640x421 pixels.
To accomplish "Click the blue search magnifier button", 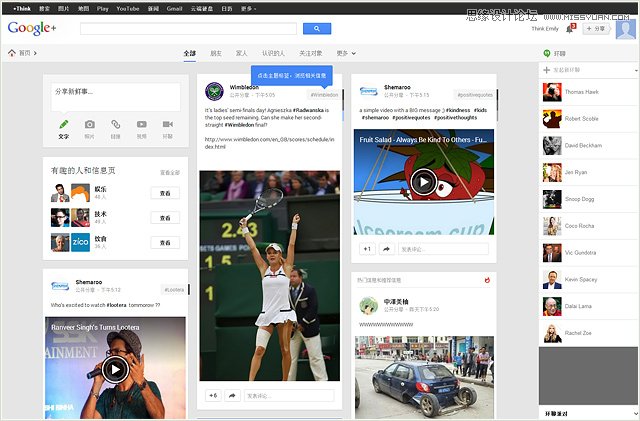I will (x=317, y=29).
